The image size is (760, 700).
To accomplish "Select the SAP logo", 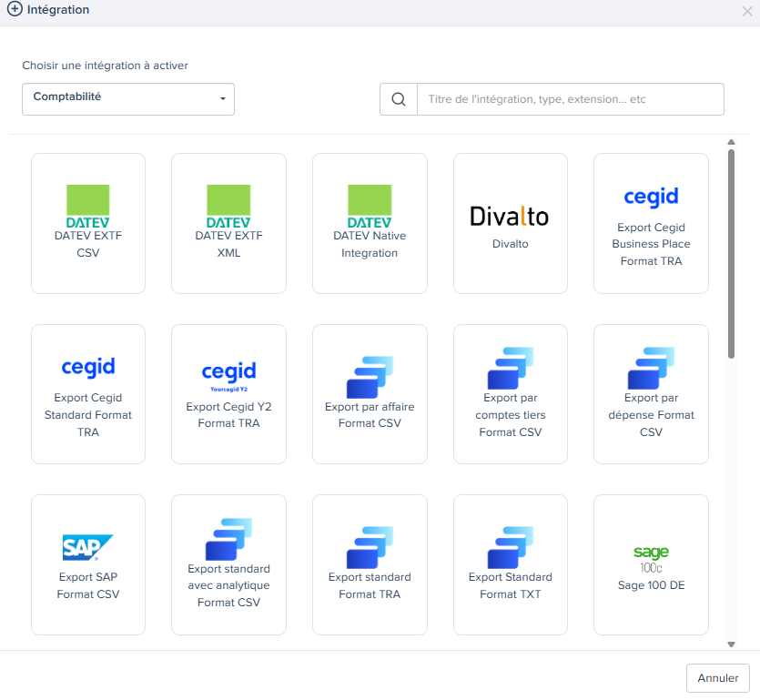I will [87, 547].
